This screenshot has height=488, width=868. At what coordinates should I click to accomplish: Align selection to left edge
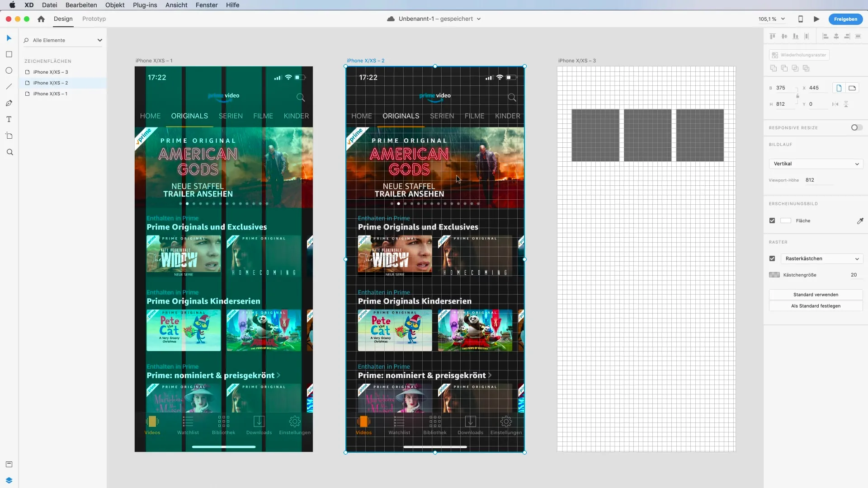(826, 36)
